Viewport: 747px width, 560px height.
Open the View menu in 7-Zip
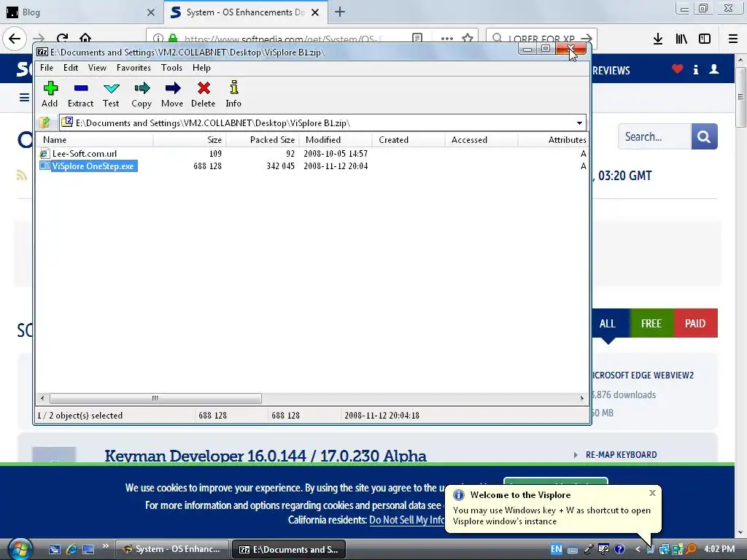point(97,68)
